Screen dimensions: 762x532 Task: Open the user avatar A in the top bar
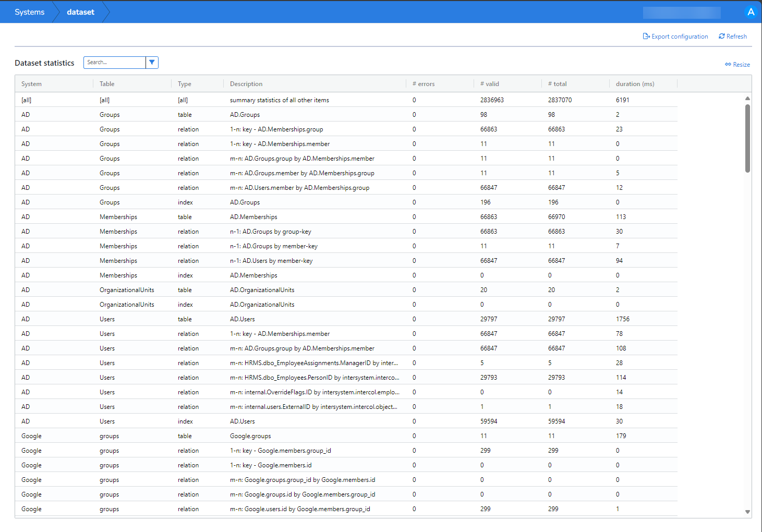click(x=751, y=11)
